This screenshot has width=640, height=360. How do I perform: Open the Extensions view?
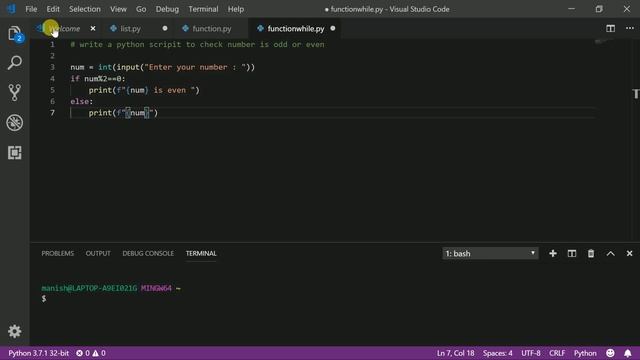pyautogui.click(x=15, y=153)
